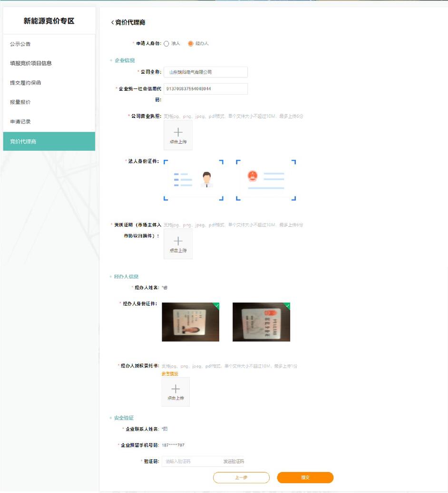448x493 pixels.
Task: Upload legal person ID card front side
Action: pyautogui.click(x=194, y=180)
